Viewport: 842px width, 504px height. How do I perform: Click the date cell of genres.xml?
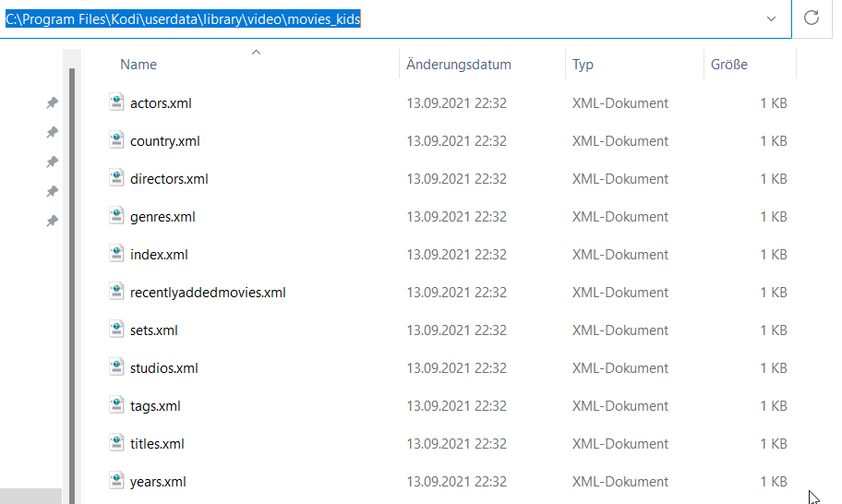[456, 217]
